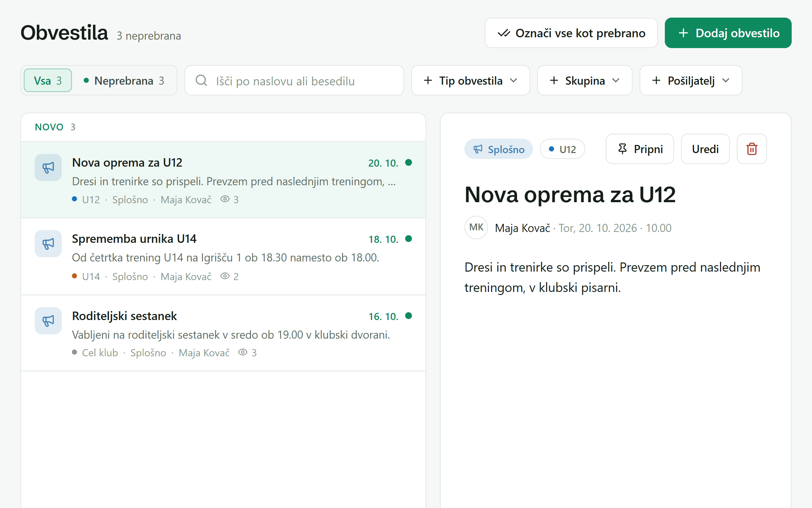Image resolution: width=812 pixels, height=508 pixels.
Task: Click unread green dot for Roditeljski sestanek
Action: tap(409, 316)
